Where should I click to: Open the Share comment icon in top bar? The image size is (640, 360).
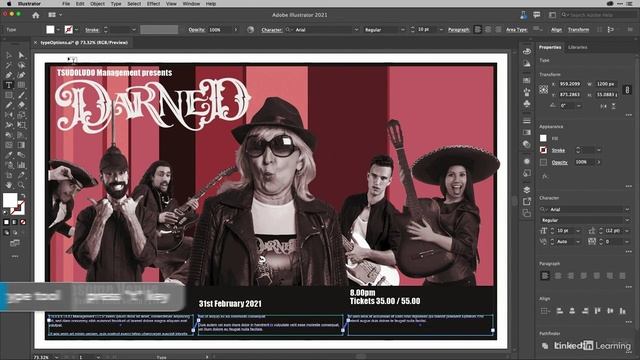point(537,15)
